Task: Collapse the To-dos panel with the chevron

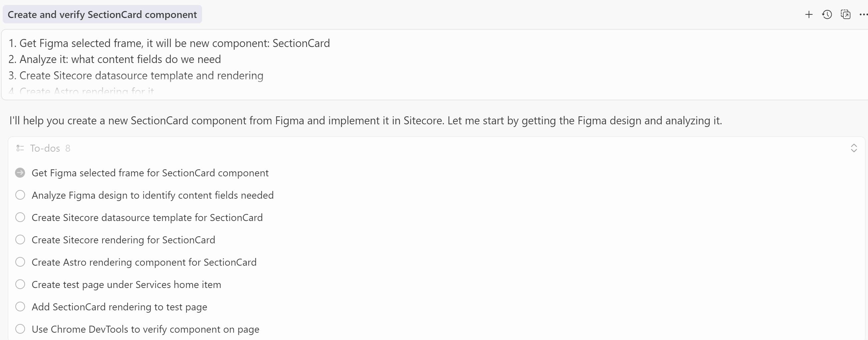Action: click(854, 148)
